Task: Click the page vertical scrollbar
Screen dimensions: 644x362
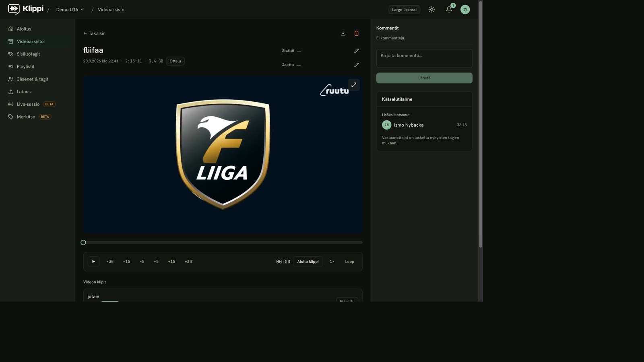Action: pos(480,125)
